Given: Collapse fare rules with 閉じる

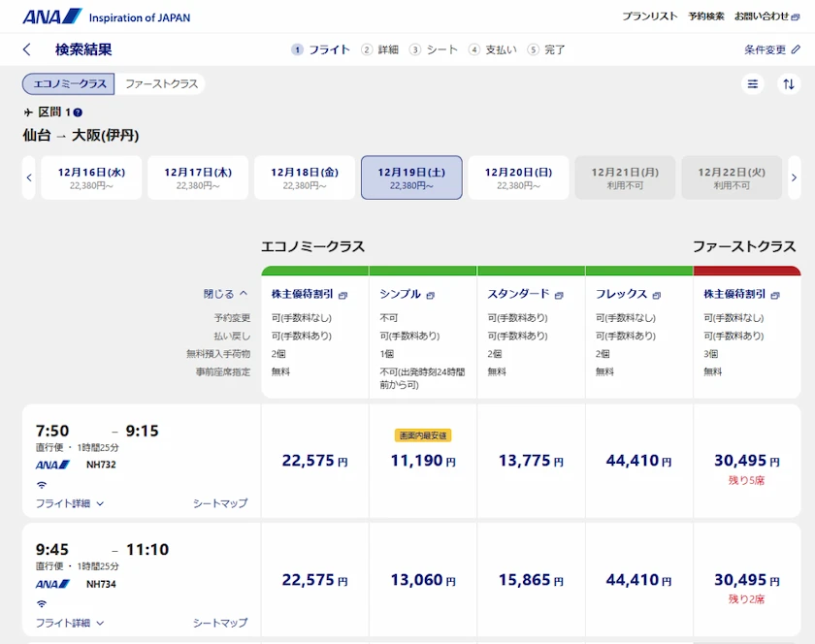Looking at the screenshot, I should [x=225, y=294].
